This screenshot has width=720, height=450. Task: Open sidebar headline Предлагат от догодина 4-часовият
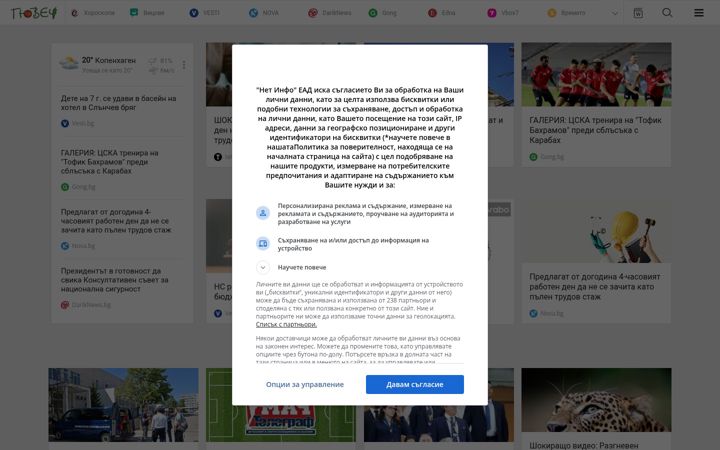pos(116,221)
